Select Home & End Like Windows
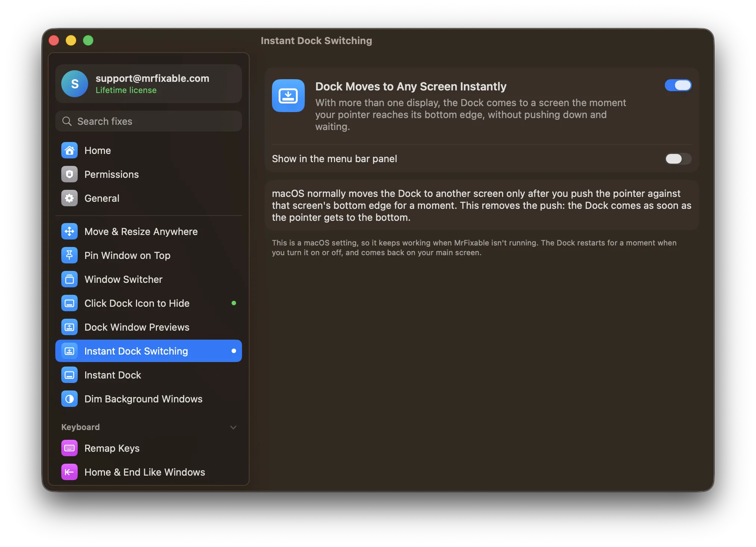 tap(149, 472)
